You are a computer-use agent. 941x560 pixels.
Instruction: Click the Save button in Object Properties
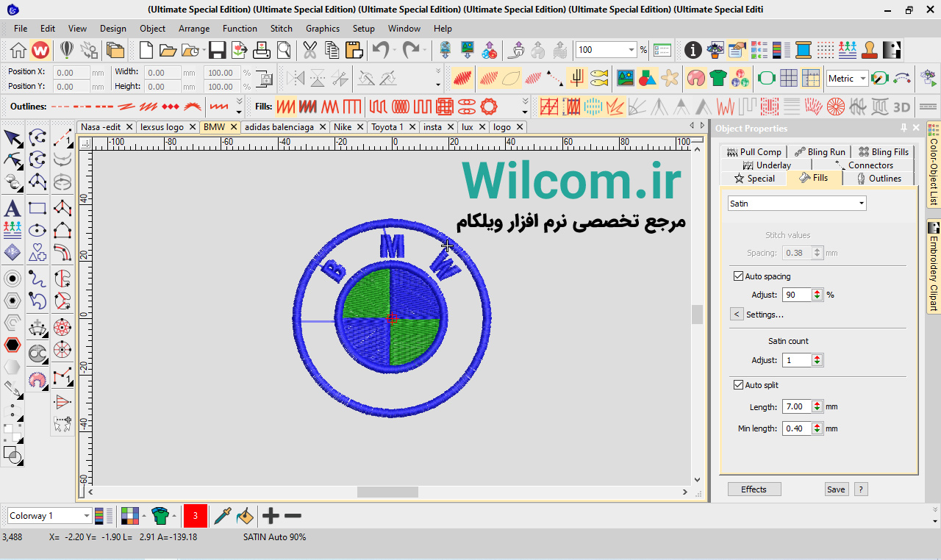pyautogui.click(x=836, y=489)
